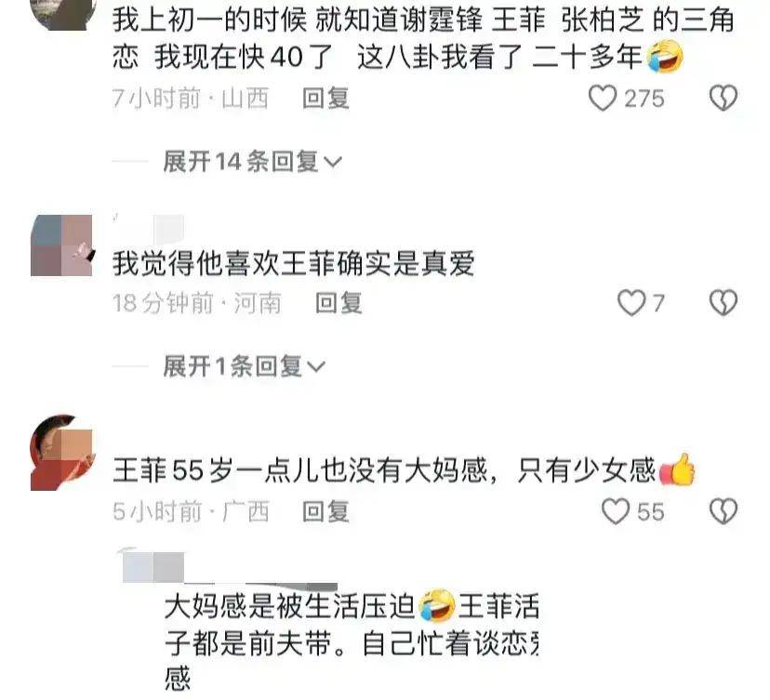
Task: Expand 1 reply under Henan comment
Action: pos(244,366)
